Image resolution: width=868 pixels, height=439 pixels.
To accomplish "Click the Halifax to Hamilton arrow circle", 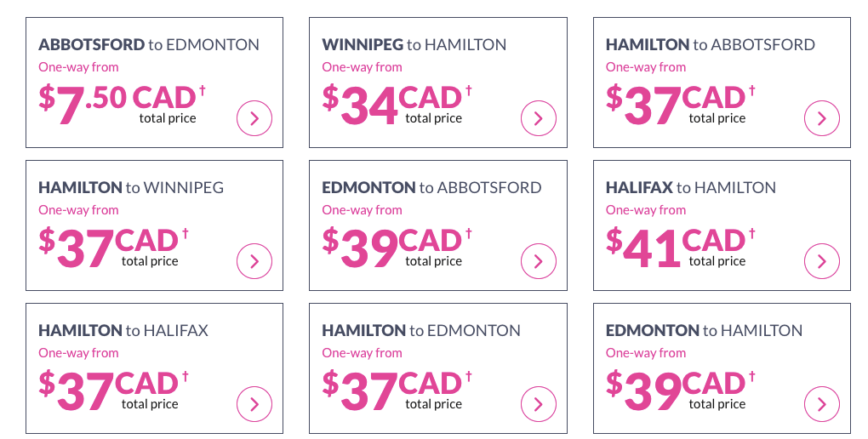I will 821,261.
